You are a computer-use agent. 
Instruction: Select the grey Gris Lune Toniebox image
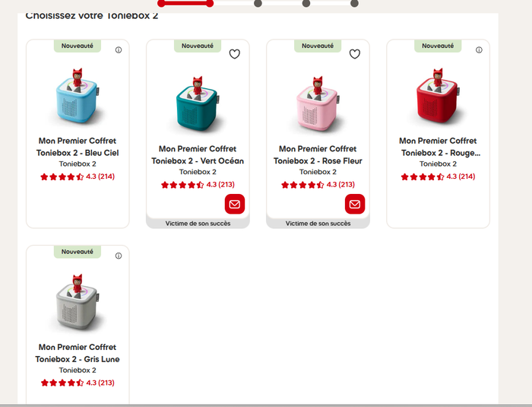(x=78, y=302)
